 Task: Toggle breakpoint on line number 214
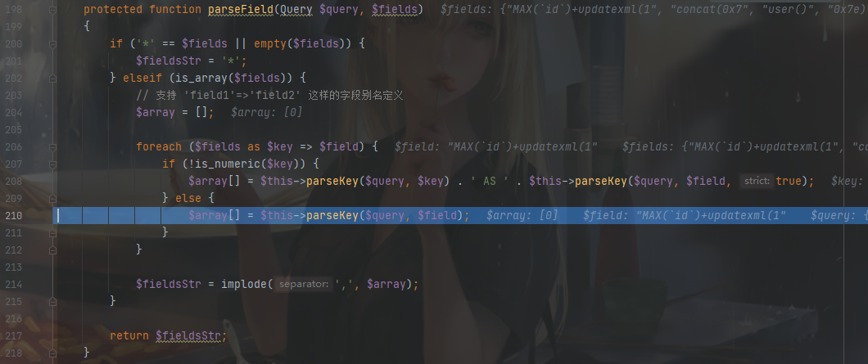tap(13, 285)
